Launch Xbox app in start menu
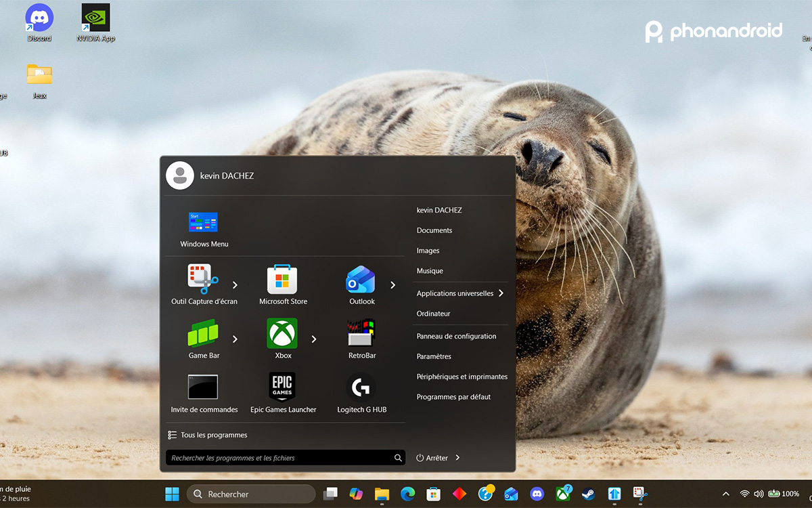 (x=283, y=339)
